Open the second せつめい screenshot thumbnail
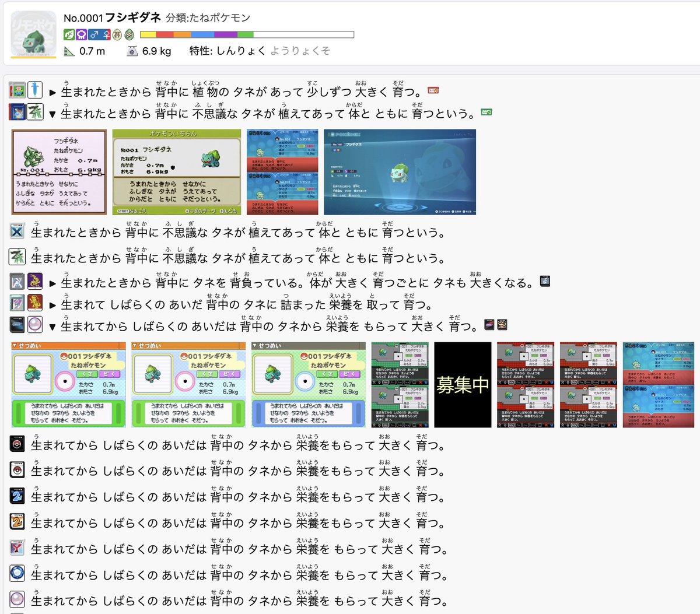 (189, 385)
